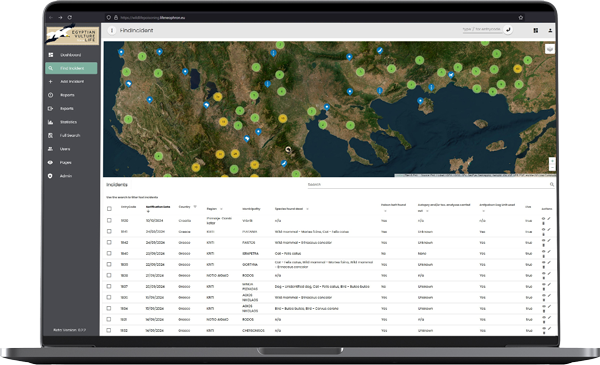
Task: Zoom in on the map
Action: (552, 161)
